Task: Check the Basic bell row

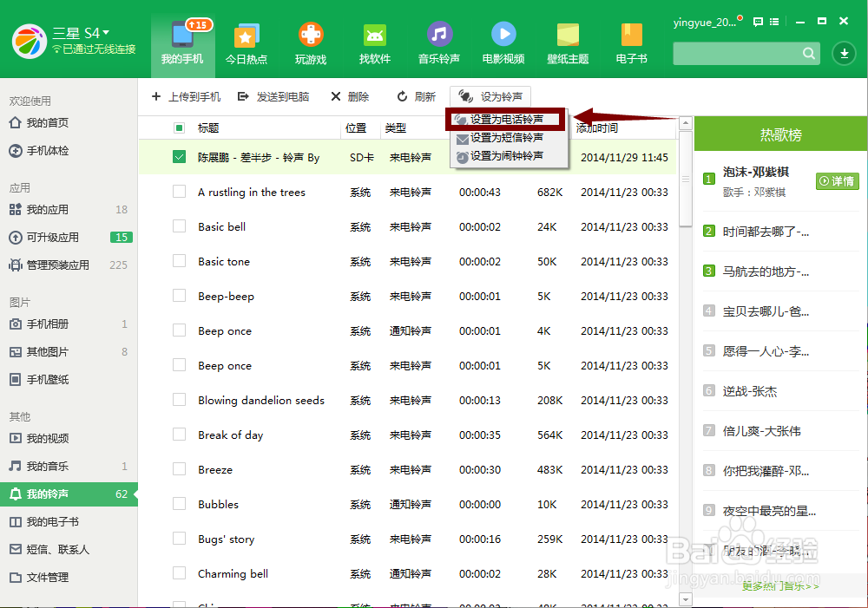Action: 179,226
